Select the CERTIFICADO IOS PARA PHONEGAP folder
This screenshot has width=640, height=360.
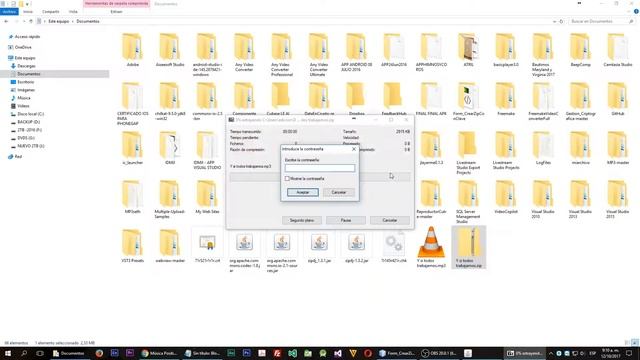coord(132,104)
